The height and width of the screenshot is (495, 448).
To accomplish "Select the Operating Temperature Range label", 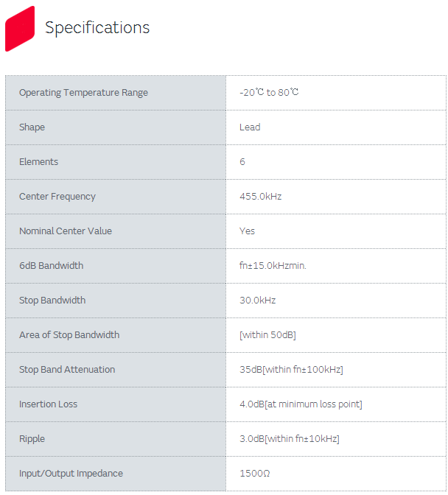I will click(x=83, y=93).
